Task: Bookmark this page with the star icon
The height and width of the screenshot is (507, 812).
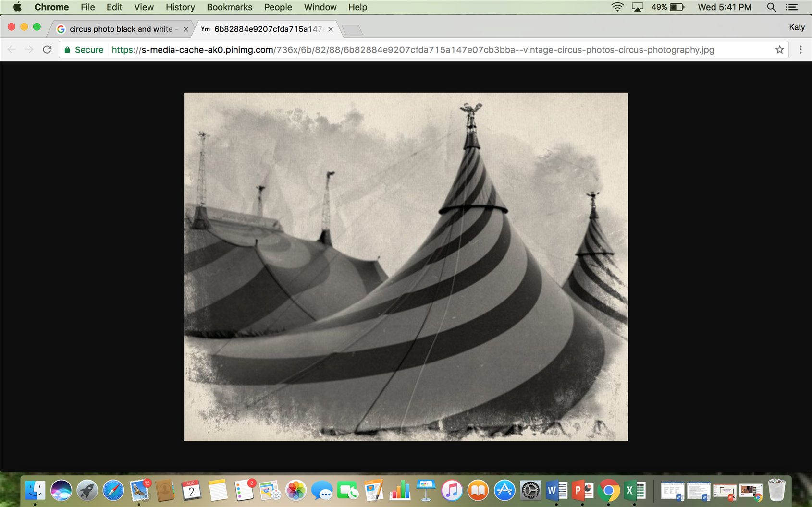Action: (779, 49)
